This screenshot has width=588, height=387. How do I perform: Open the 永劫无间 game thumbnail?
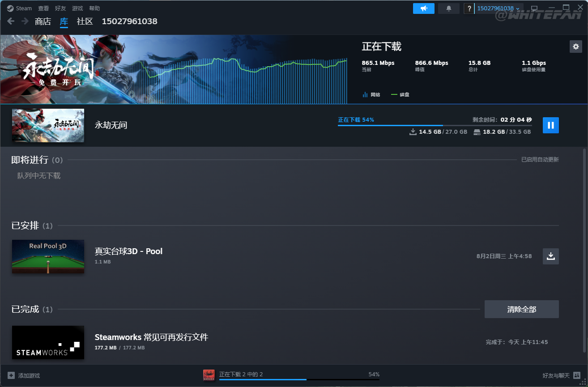(x=48, y=125)
